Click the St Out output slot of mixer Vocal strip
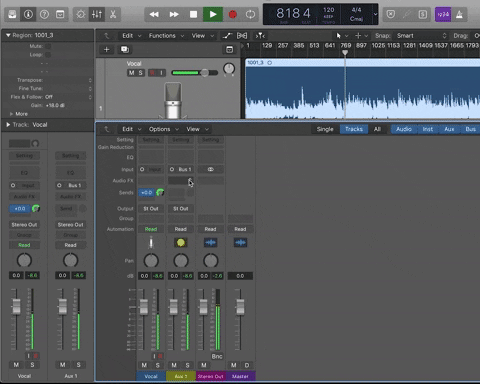Screen dimensions: 480x384 click(151, 209)
